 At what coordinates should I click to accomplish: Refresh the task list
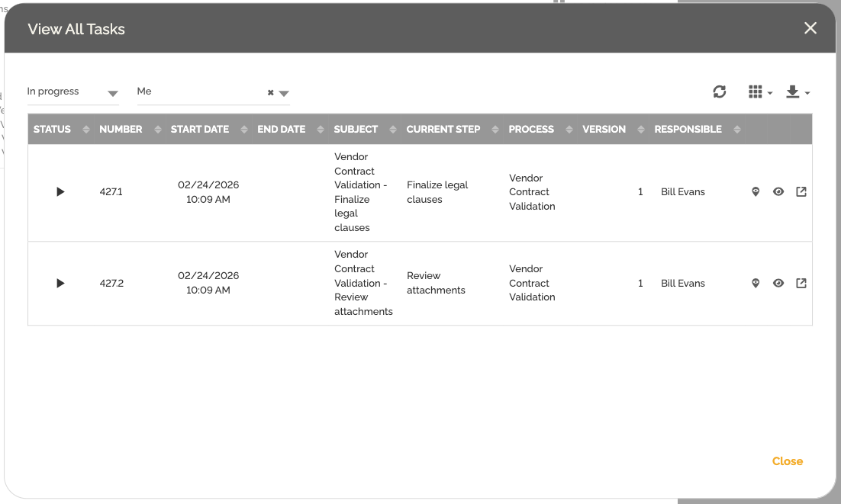(x=719, y=92)
